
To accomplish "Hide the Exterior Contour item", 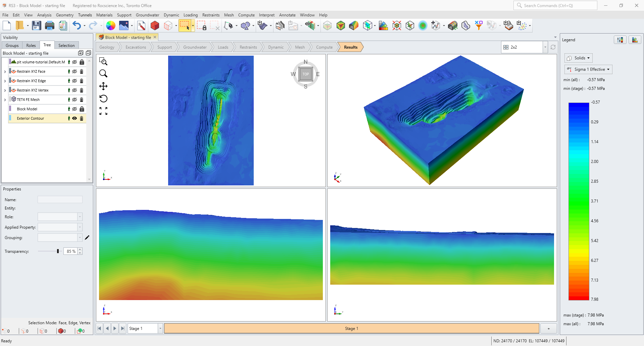I will tap(75, 118).
